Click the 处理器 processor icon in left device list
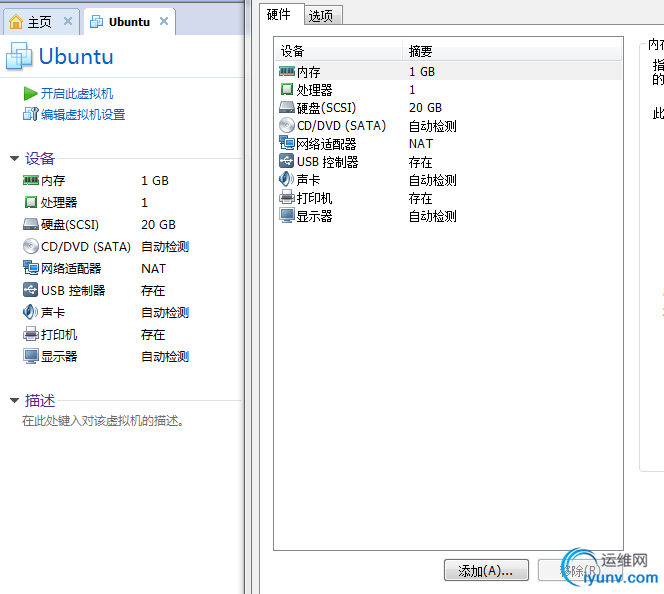 30,202
